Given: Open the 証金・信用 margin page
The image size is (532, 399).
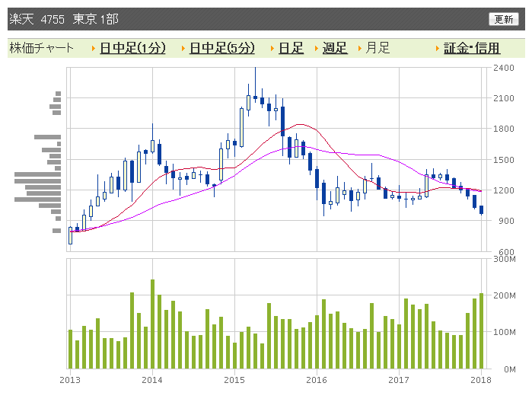Looking at the screenshot, I should click(472, 49).
